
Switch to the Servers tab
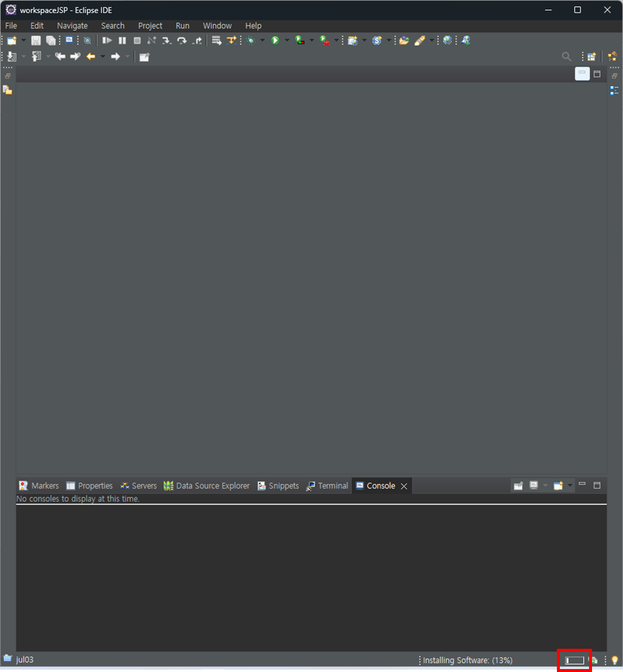139,486
